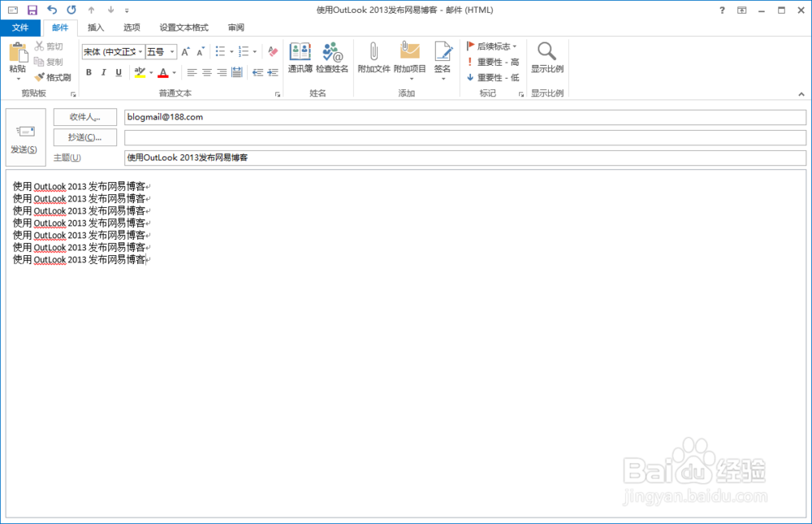Switch to the 选项 tab

[132, 28]
